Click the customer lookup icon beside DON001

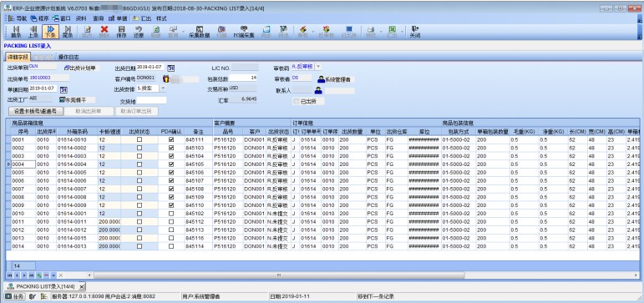click(x=166, y=78)
